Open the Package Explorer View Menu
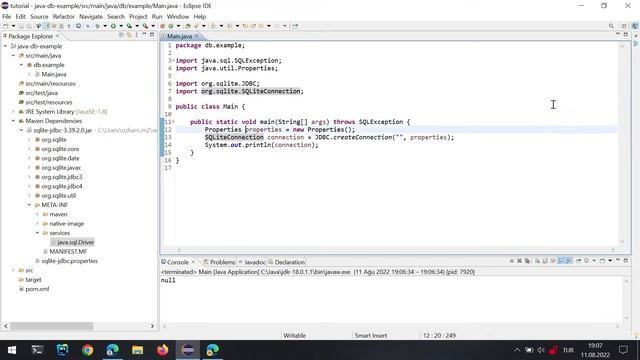The height and width of the screenshot is (360, 640). coord(136,35)
